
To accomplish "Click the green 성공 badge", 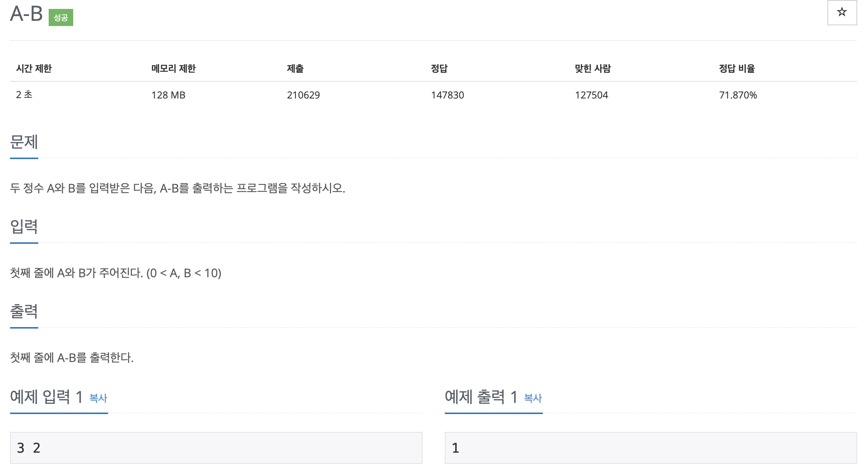I will pyautogui.click(x=61, y=17).
